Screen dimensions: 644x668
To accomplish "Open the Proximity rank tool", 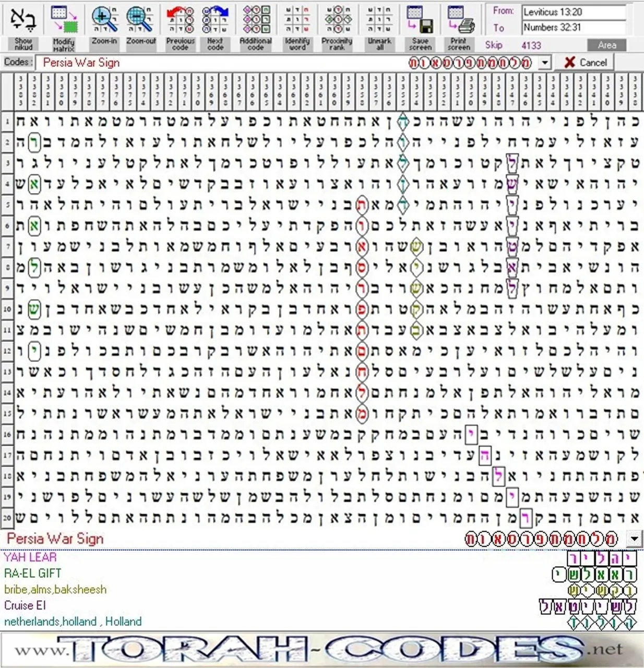I will click(x=337, y=19).
